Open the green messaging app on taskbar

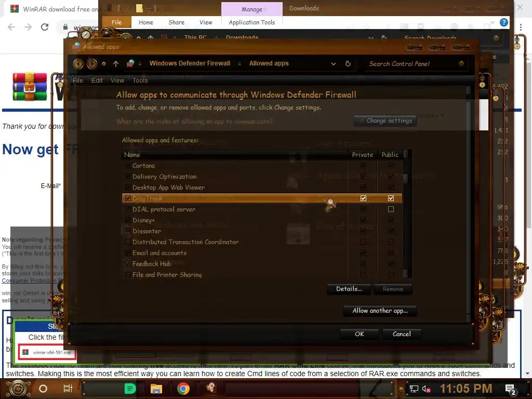(130, 389)
